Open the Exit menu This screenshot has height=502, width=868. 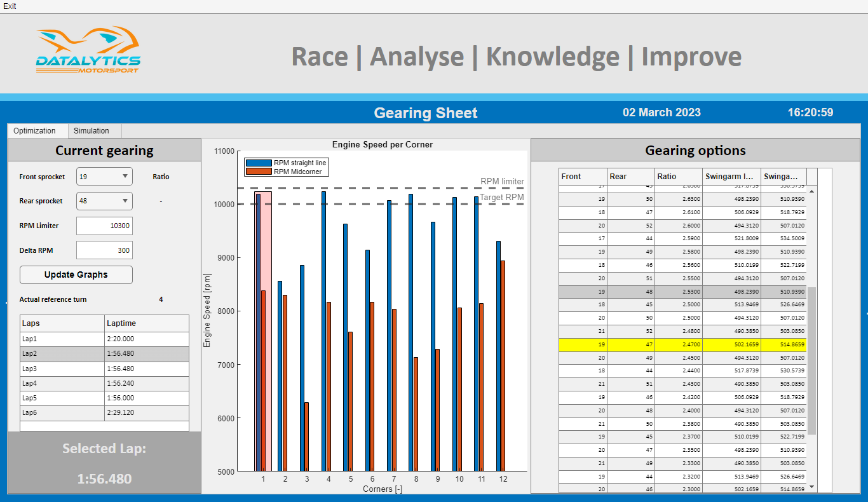click(x=10, y=6)
